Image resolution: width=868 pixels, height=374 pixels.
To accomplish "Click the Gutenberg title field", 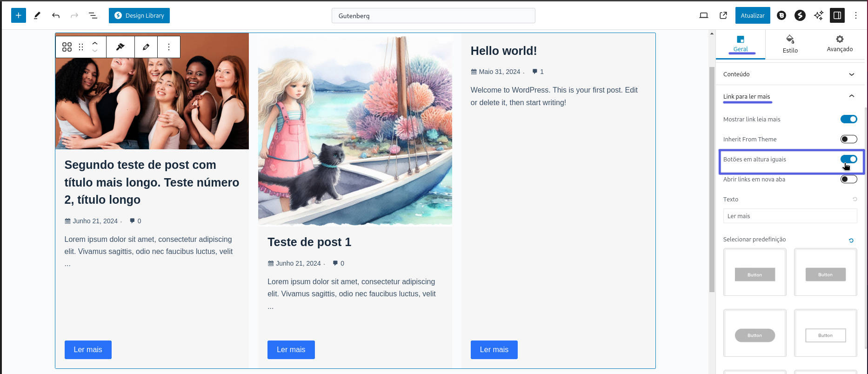I will point(433,15).
